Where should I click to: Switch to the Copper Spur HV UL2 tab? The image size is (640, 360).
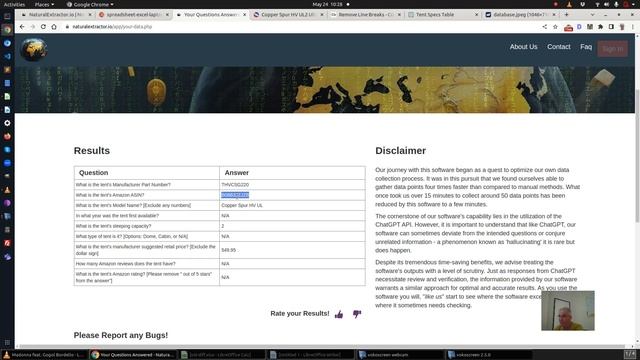point(287,15)
